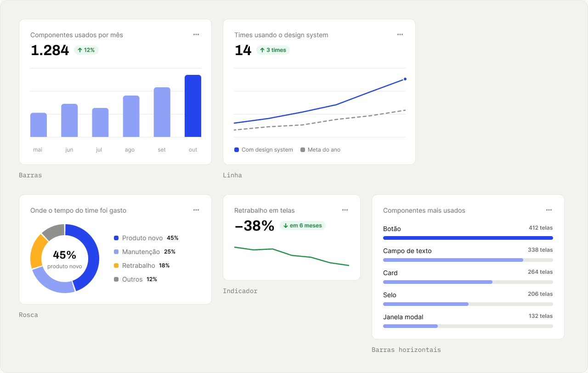The image size is (588, 373).
Task: Click the 'Indicador' caption
Action: pos(240,291)
